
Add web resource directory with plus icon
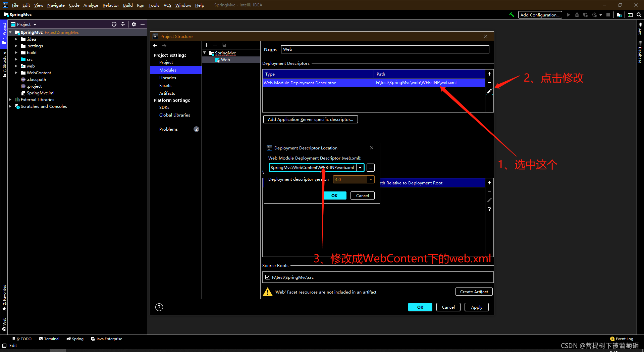coord(489,183)
